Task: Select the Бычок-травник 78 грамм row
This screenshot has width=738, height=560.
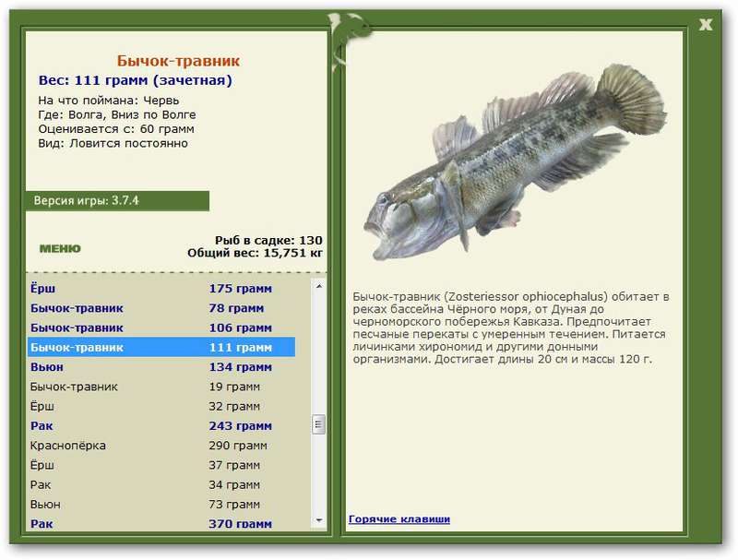Action: [161, 308]
